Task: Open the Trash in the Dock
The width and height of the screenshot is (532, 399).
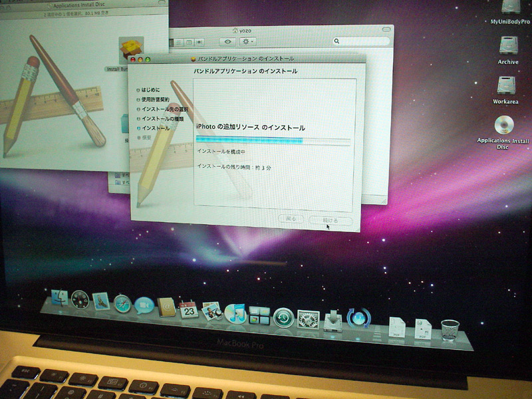Action: point(450,330)
